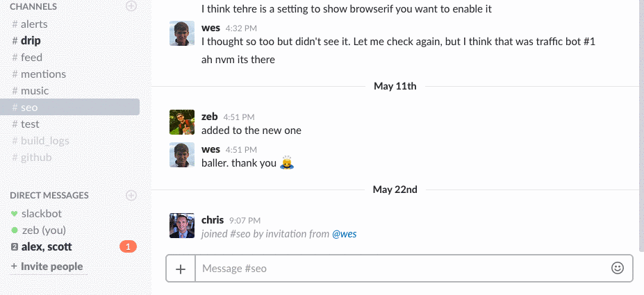The width and height of the screenshot is (644, 295).
Task: Open the alex, scott group message
Action: [46, 246]
